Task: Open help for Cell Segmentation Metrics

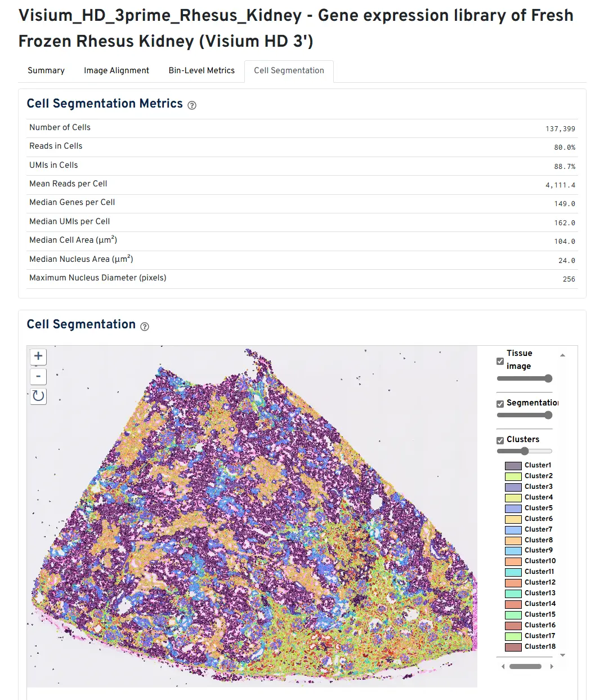Action: (192, 105)
